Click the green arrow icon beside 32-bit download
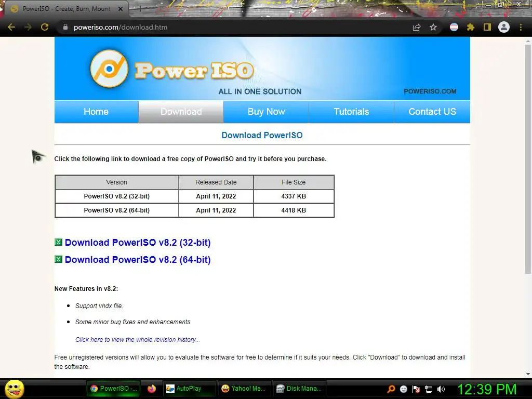Viewport: 532px width, 399px height. [x=58, y=242]
